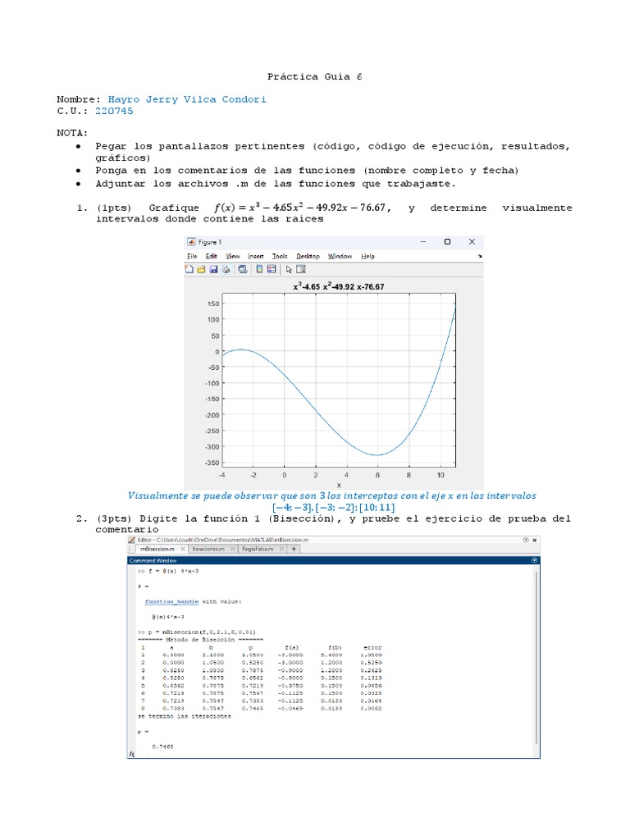Image resolution: width=630 pixels, height=840 pixels.
Task: Click the Insert Colorbar icon
Action: click(259, 269)
